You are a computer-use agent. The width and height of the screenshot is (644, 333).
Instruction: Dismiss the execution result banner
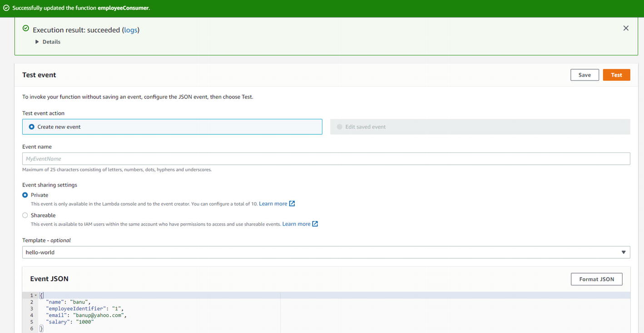[x=625, y=28]
